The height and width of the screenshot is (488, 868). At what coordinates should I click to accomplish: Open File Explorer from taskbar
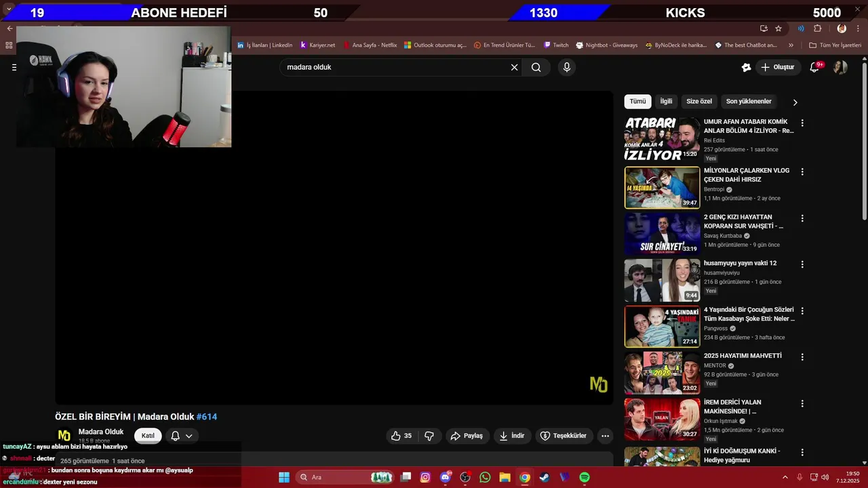pyautogui.click(x=505, y=477)
